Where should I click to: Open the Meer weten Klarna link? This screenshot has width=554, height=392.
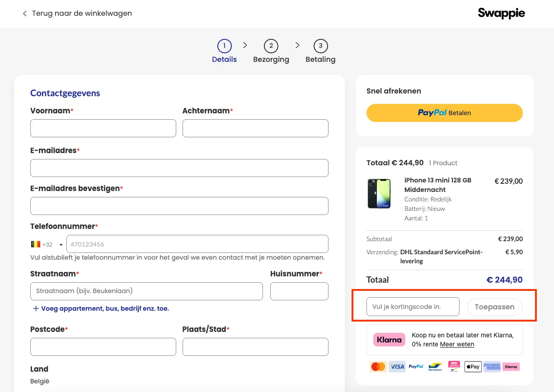457,344
